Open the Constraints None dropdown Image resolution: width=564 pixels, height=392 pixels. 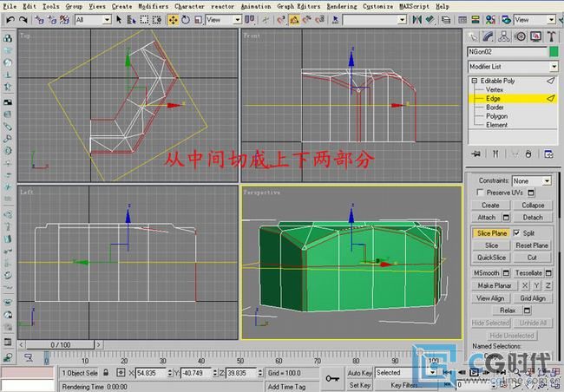[532, 181]
